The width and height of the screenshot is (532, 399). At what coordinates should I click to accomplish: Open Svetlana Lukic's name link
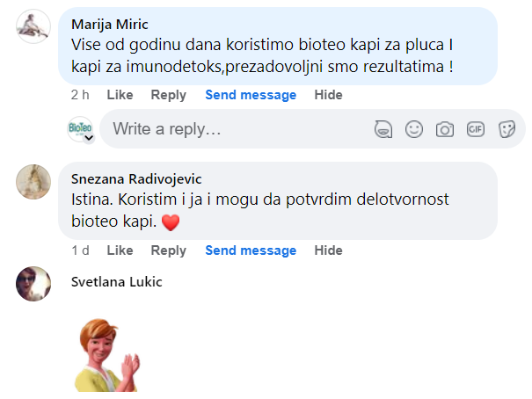pyautogui.click(x=116, y=282)
